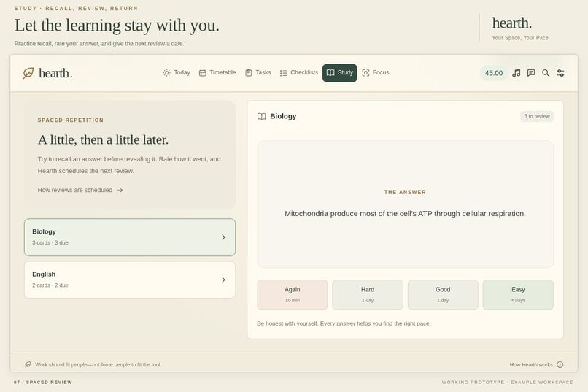Click arrow icon after How reviews are scheduled
The image size is (588, 392).
120,191
